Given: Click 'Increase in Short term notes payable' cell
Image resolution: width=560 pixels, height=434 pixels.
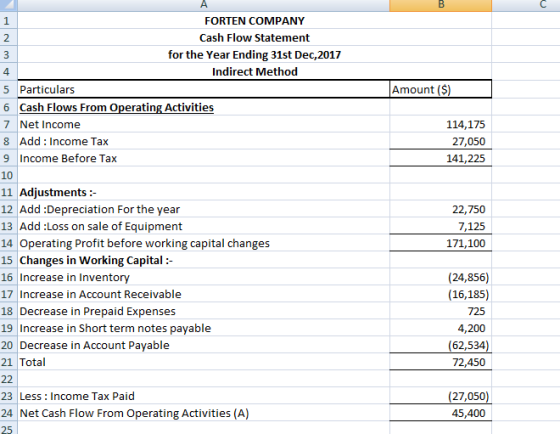Looking at the screenshot, I should [204, 328].
